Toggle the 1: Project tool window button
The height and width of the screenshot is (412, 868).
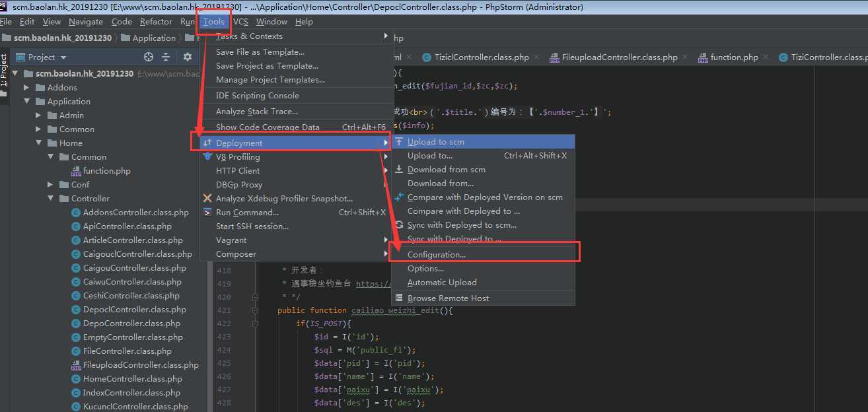coord(4,71)
